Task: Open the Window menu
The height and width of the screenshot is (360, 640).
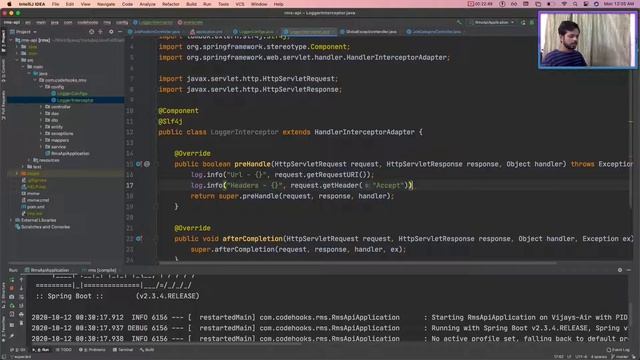Action: pyautogui.click(x=259, y=4)
